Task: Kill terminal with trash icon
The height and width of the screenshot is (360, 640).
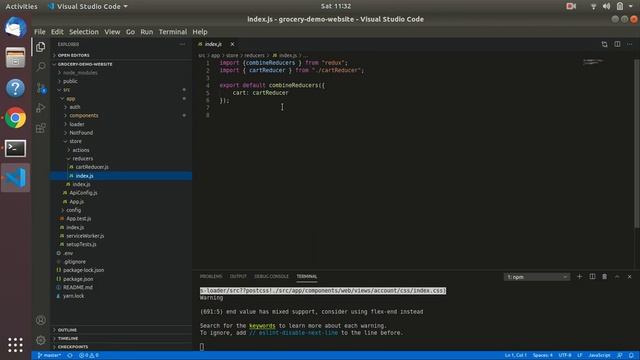Action: point(604,276)
